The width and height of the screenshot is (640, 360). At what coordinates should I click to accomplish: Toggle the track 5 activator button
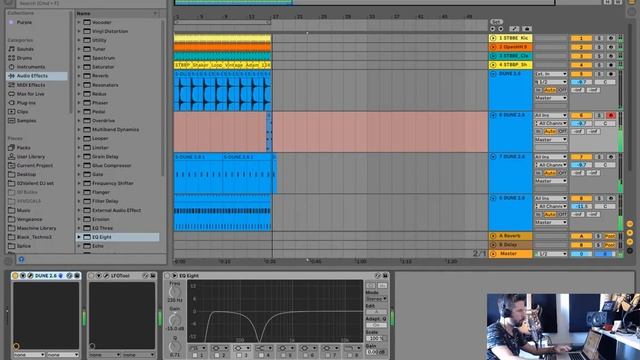581,74
